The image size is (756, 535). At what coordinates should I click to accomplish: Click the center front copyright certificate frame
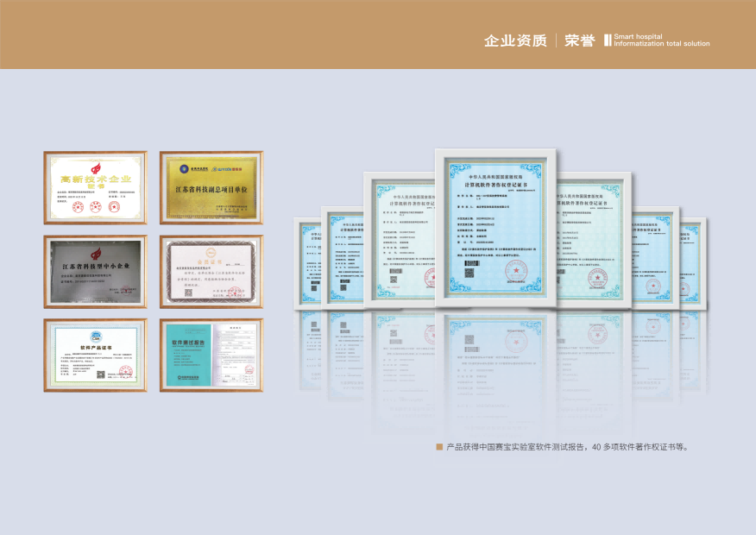[x=496, y=229]
